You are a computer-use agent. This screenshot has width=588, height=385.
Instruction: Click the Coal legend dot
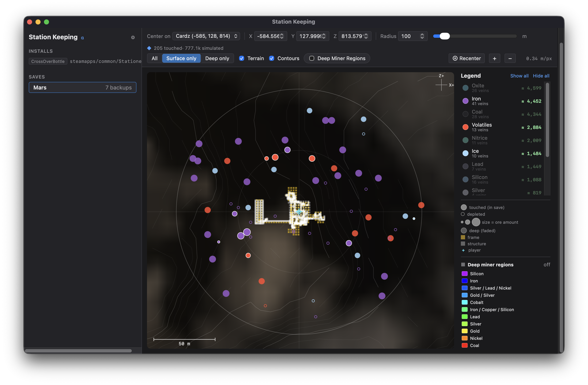click(465, 114)
